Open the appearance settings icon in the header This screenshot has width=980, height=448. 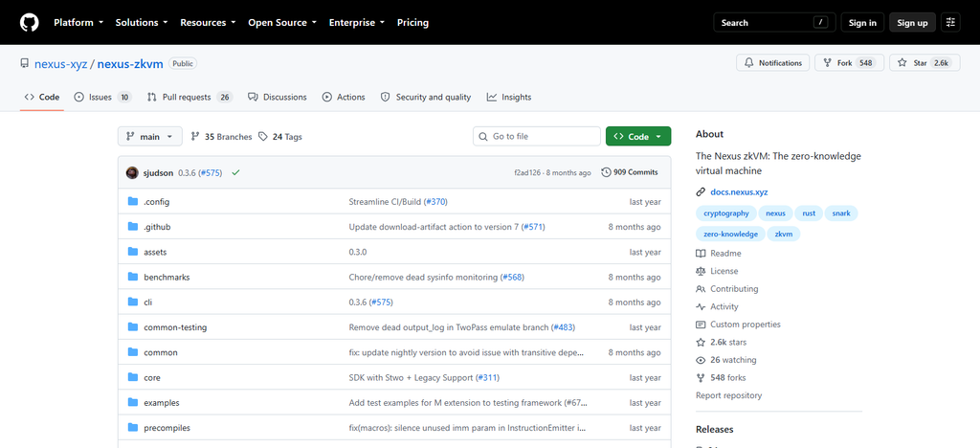[950, 22]
